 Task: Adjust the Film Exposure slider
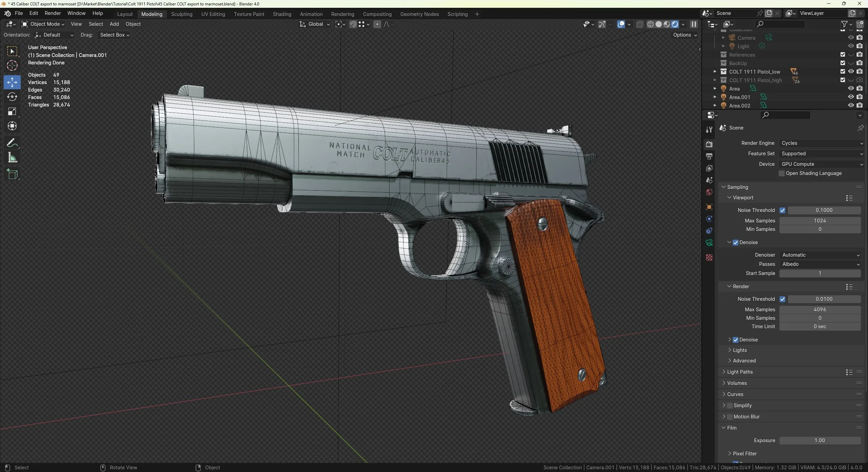click(x=820, y=440)
